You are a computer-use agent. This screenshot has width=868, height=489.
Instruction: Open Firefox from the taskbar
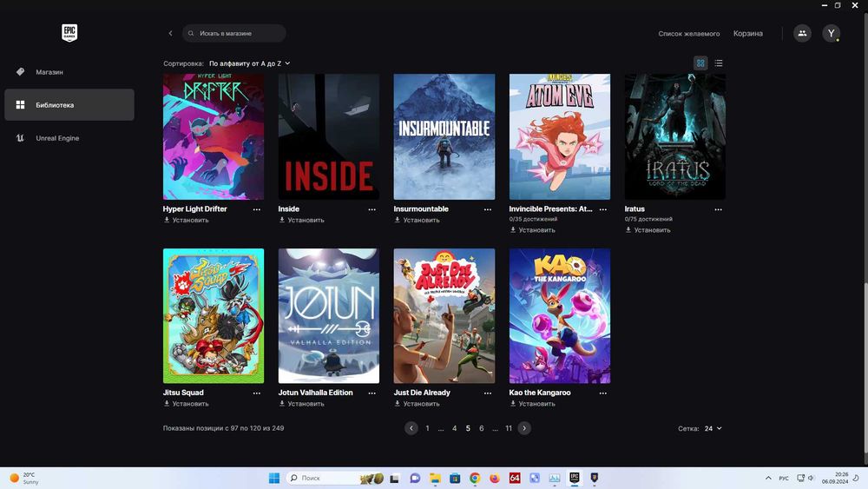pos(495,478)
